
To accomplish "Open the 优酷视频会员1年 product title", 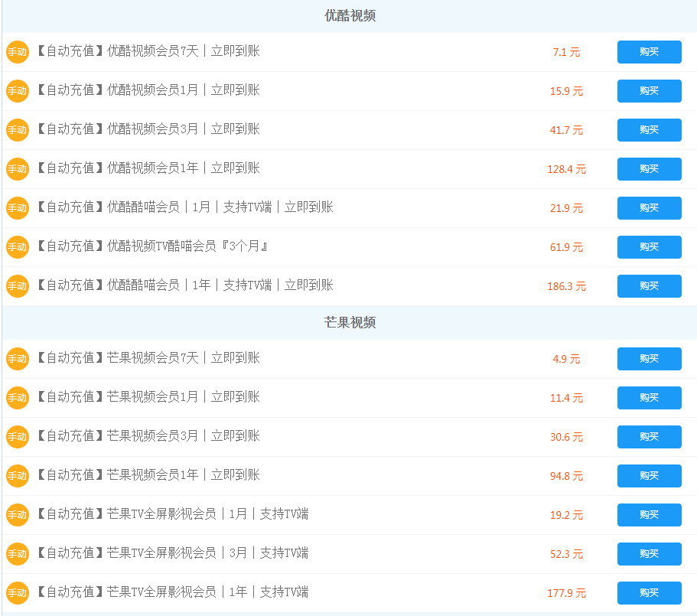I will 148,168.
